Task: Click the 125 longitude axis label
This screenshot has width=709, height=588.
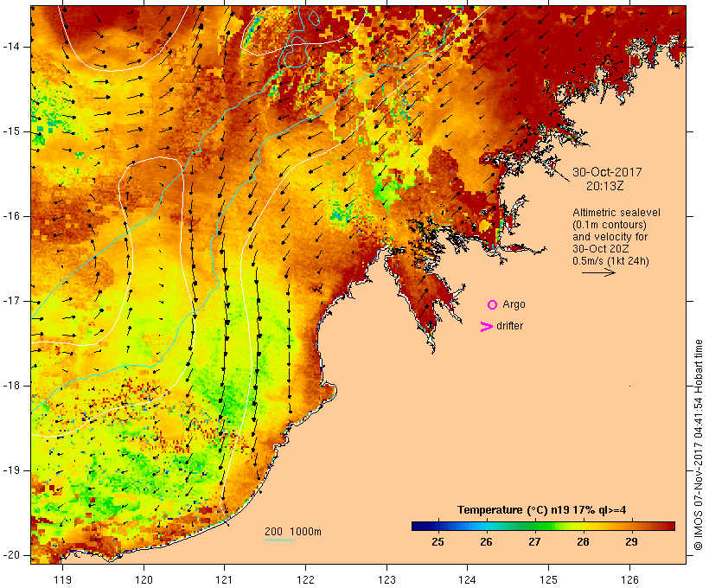Action: (549, 579)
